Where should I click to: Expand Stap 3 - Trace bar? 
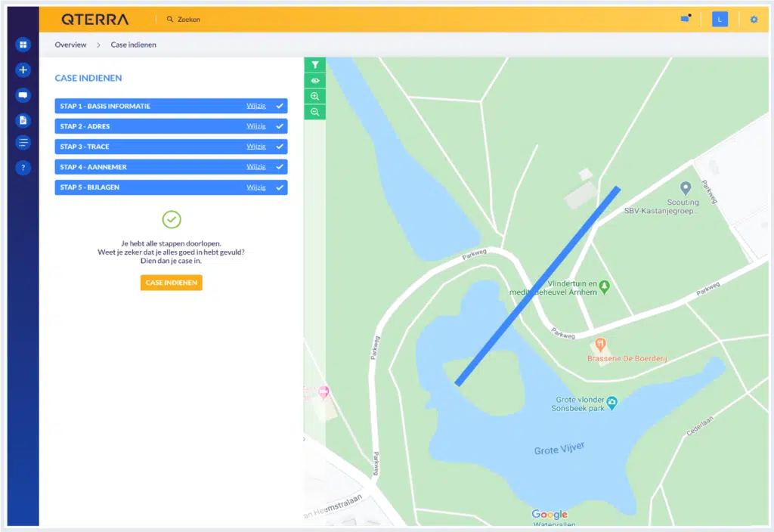(171, 147)
